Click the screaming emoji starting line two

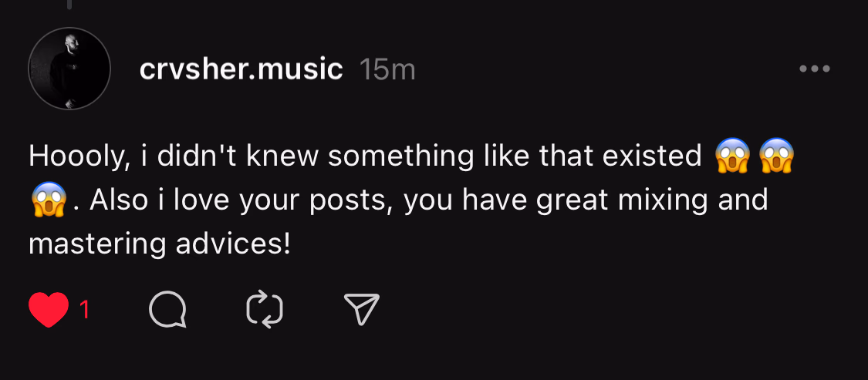[47, 200]
